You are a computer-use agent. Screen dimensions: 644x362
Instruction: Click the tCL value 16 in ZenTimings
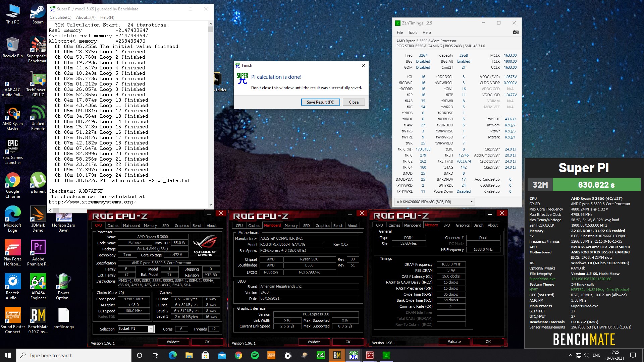click(423, 77)
